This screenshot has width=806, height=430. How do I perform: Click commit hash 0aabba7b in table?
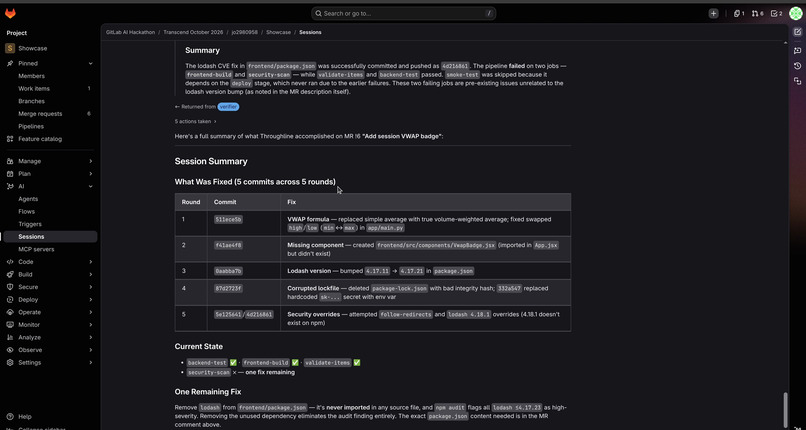pyautogui.click(x=228, y=271)
